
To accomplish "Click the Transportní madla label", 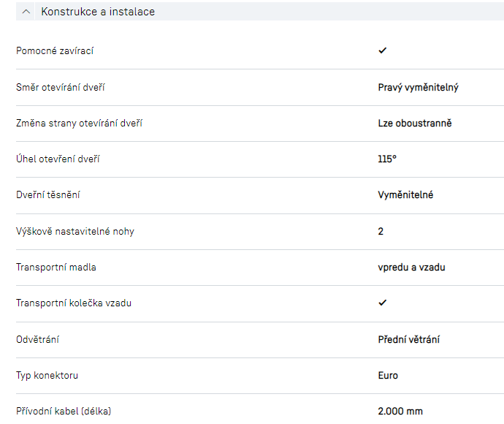I will (56, 267).
